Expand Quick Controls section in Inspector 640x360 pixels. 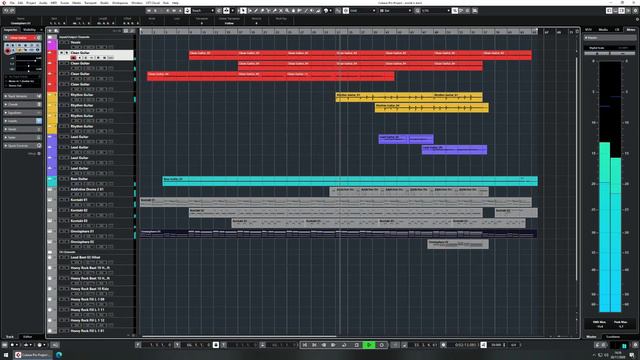(22, 146)
